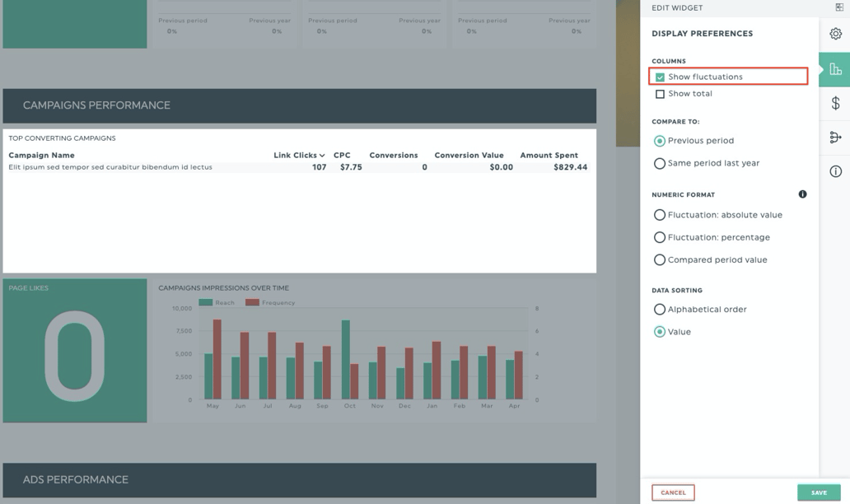Sort data by Alphabetical order
The height and width of the screenshot is (504, 850).
coord(660,310)
